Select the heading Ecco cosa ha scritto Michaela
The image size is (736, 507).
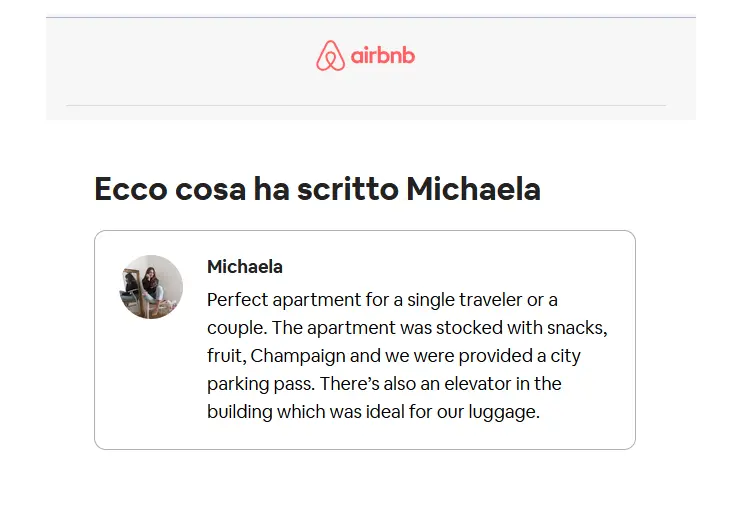[x=318, y=189]
